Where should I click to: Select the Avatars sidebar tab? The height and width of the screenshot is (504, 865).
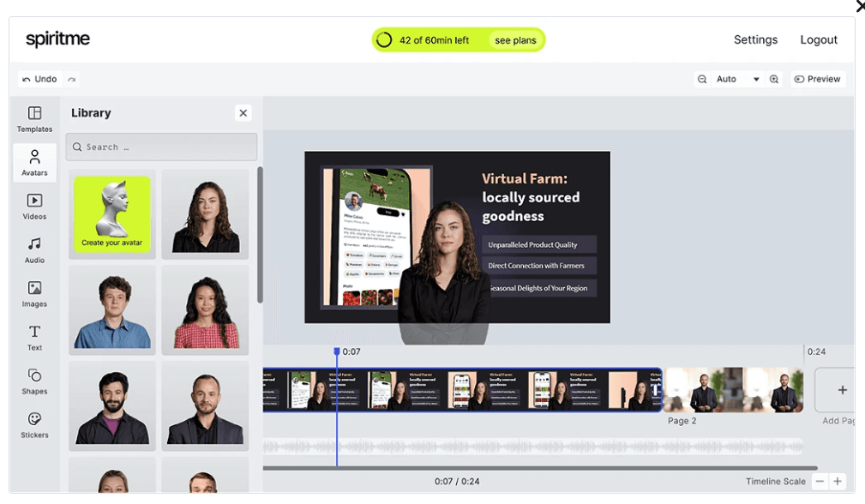click(x=34, y=163)
